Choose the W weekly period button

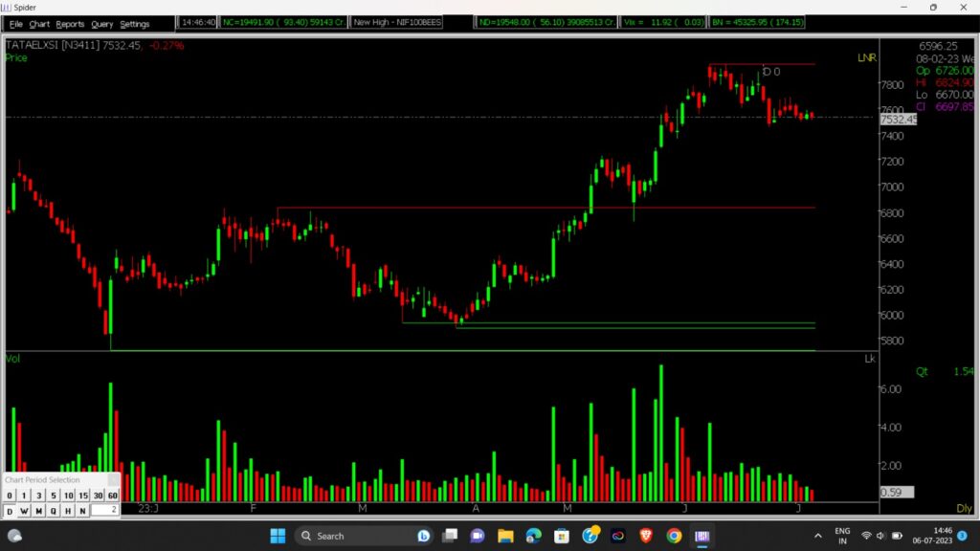24,511
